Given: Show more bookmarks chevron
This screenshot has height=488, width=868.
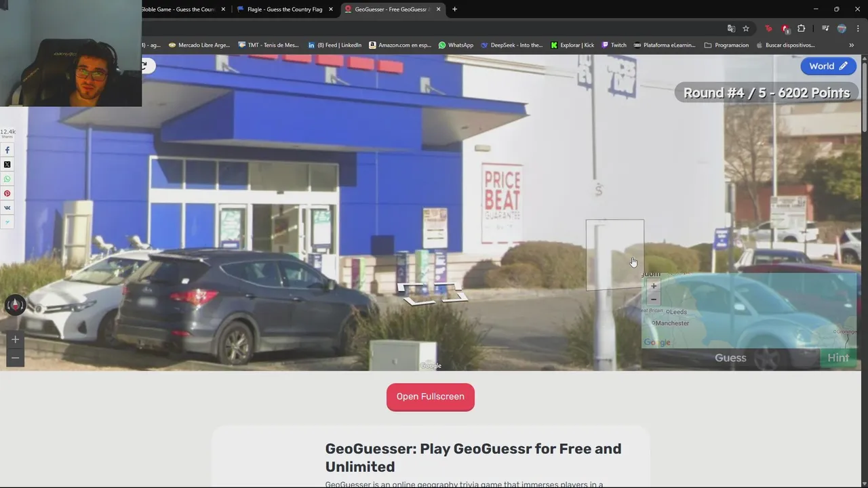Looking at the screenshot, I should [x=851, y=45].
